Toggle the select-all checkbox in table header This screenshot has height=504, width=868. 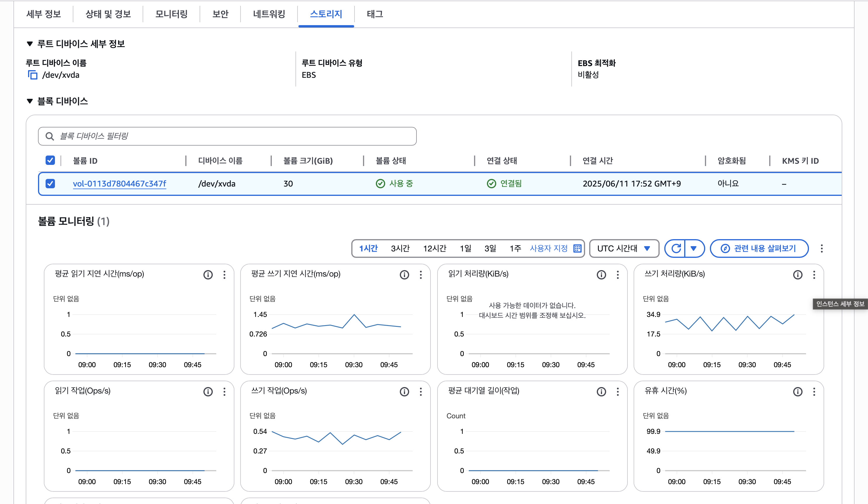pyautogui.click(x=50, y=160)
